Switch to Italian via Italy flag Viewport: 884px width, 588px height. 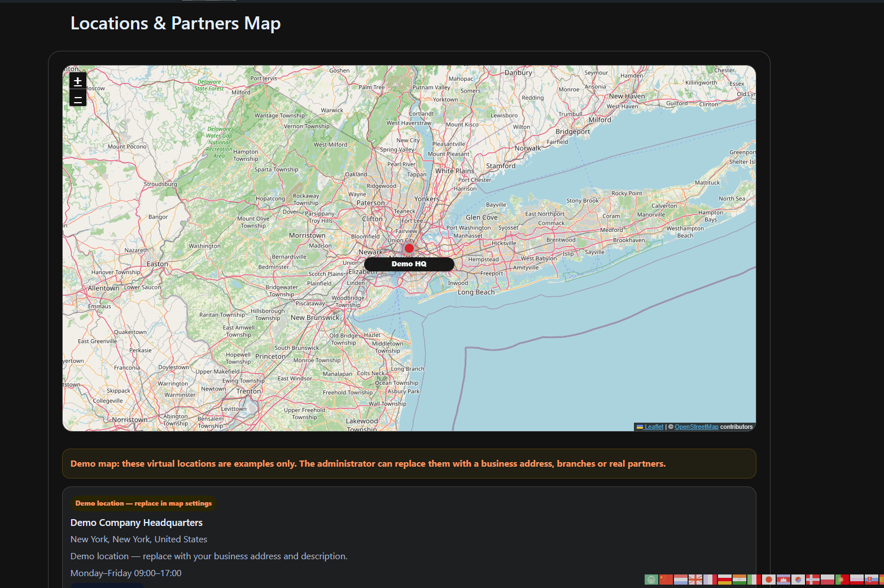tap(754, 580)
